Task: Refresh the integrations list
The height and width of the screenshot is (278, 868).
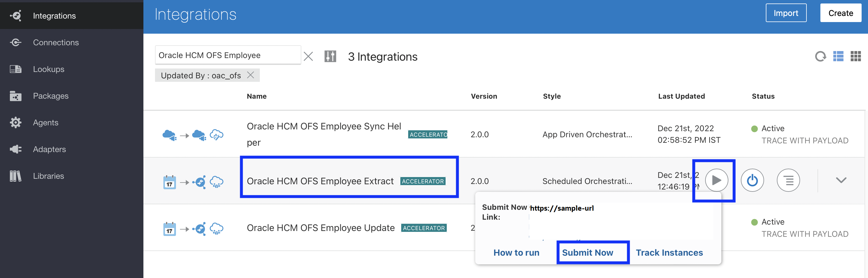Action: (820, 56)
